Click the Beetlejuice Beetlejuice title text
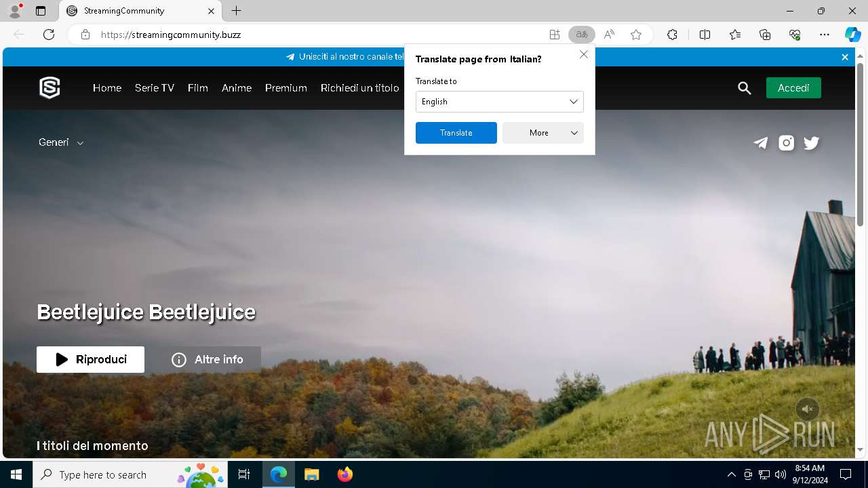 [146, 312]
